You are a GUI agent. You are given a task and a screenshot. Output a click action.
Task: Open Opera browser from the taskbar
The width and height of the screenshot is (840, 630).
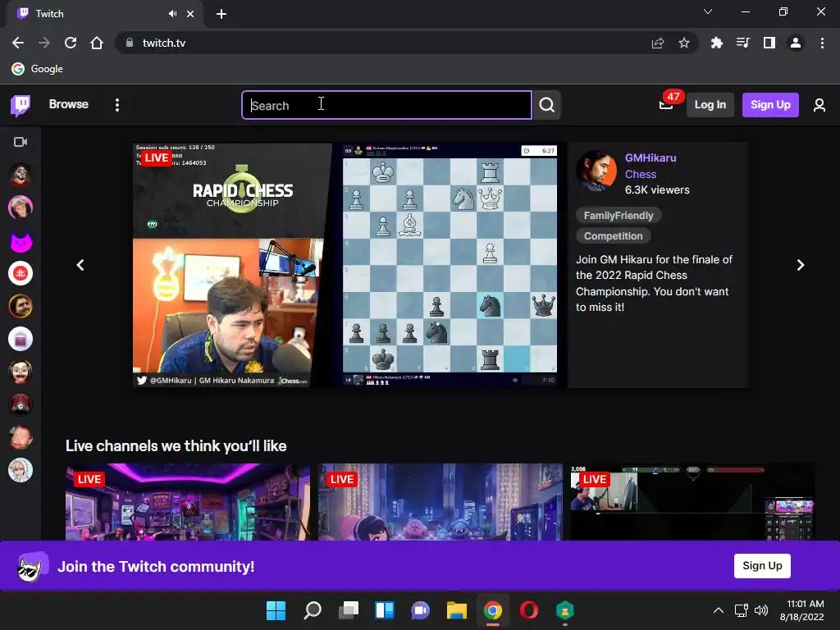[529, 610]
